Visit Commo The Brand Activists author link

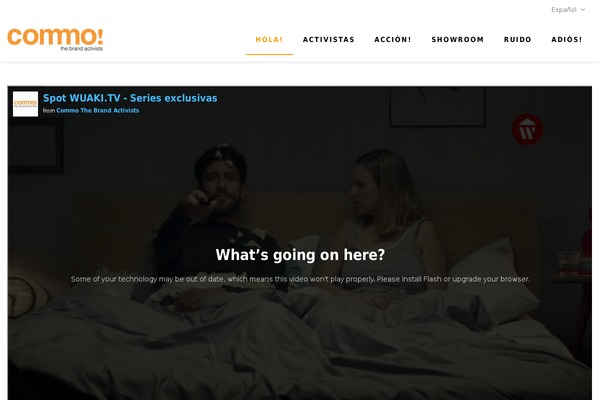click(x=98, y=110)
